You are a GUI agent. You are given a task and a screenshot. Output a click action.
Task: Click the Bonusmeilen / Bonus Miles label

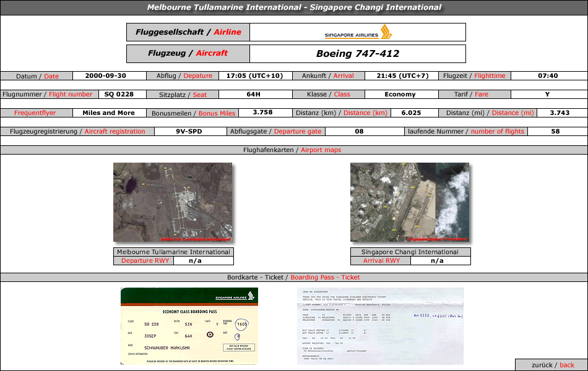click(193, 113)
